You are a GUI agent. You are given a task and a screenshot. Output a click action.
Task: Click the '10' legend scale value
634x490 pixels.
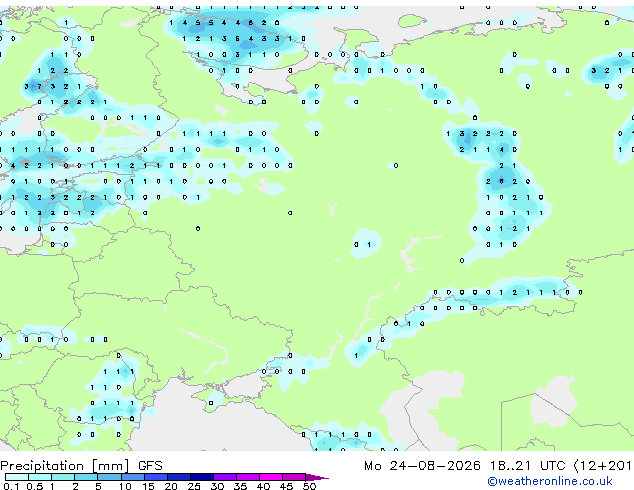coord(125,486)
